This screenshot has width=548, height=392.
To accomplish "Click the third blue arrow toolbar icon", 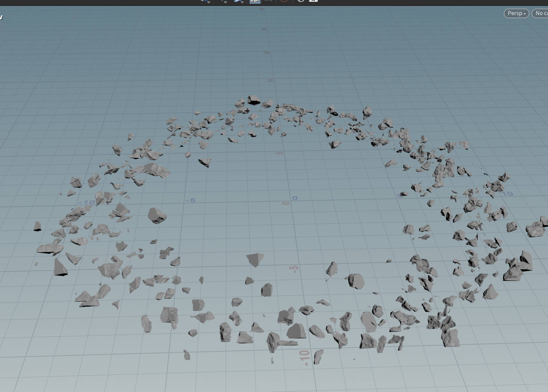I will [238, 1].
